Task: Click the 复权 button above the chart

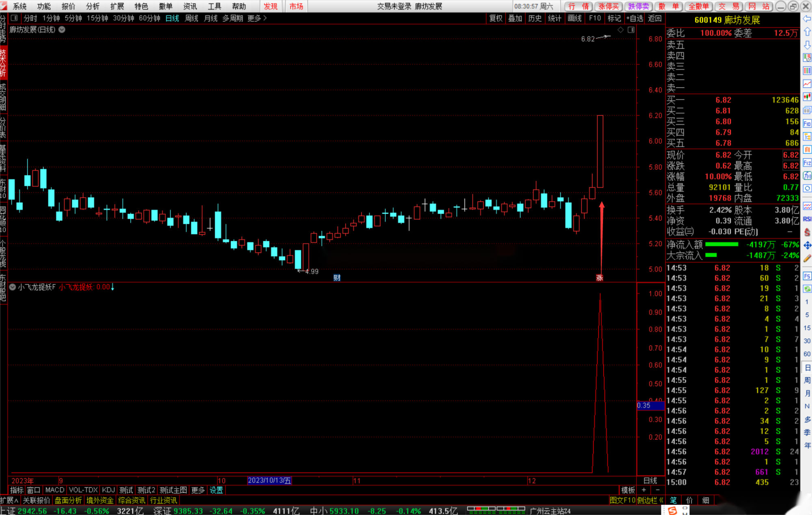Action: (496, 18)
